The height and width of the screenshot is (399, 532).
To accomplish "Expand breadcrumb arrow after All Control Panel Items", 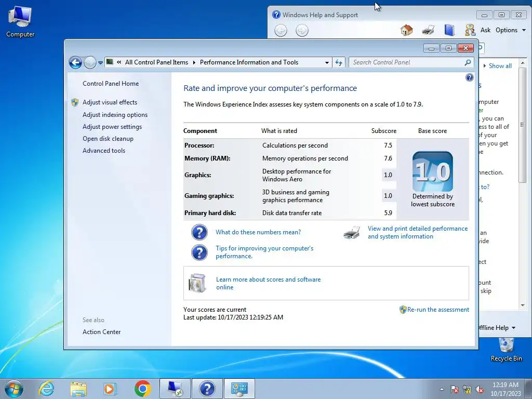I will (x=194, y=62).
